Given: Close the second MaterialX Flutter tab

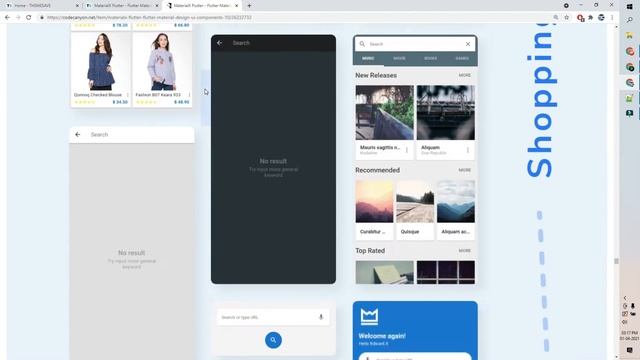Looking at the screenshot, I should (157, 6).
